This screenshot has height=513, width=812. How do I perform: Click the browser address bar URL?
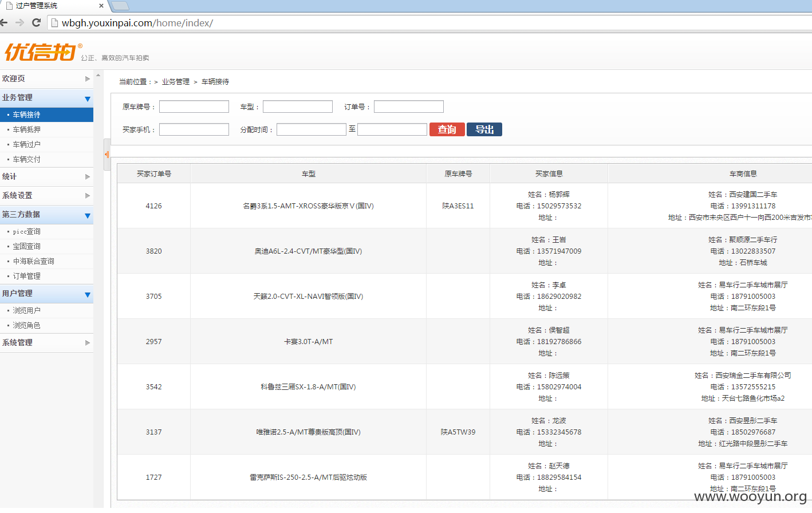137,23
